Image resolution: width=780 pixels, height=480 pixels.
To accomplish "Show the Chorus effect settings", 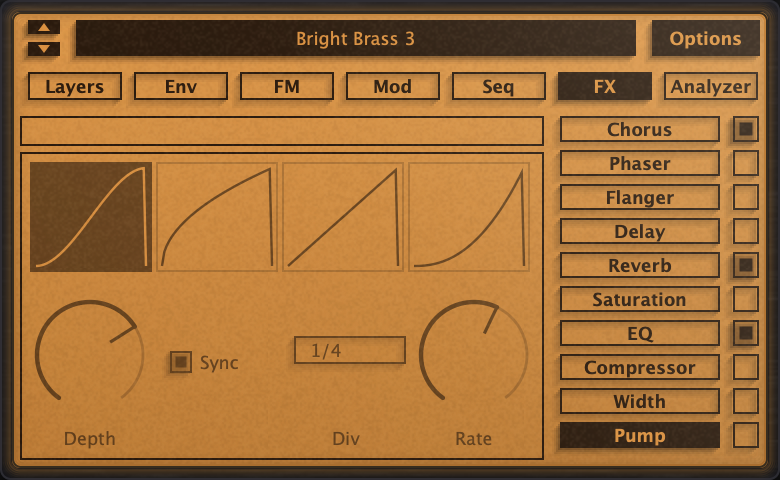I will 639,129.
